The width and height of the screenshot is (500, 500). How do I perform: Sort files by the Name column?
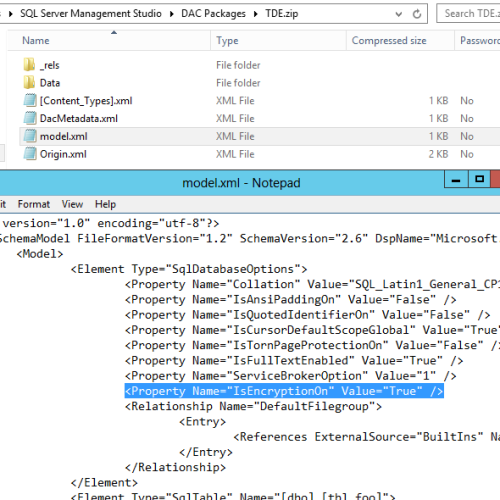(x=109, y=40)
